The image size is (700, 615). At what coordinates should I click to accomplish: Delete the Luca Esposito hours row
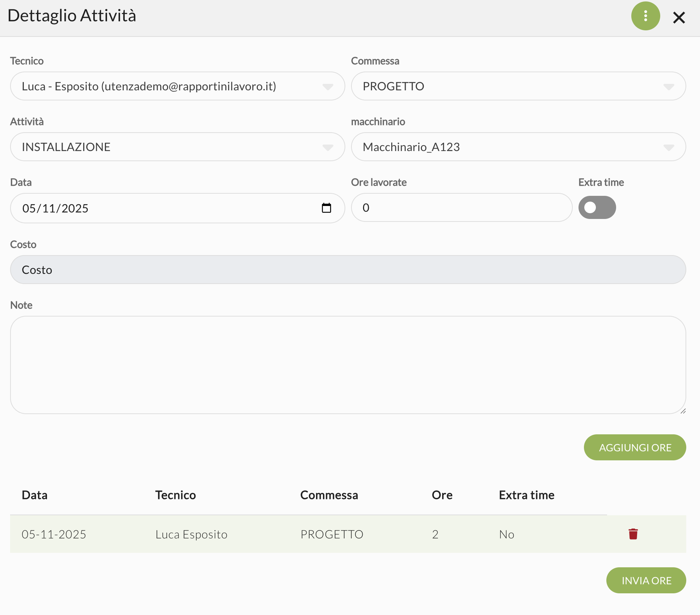coord(633,534)
